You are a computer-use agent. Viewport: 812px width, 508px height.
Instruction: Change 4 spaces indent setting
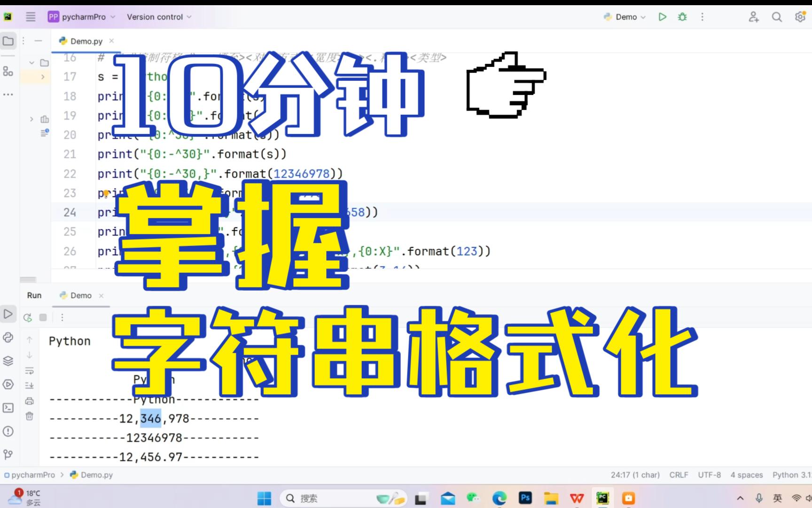pos(746,475)
